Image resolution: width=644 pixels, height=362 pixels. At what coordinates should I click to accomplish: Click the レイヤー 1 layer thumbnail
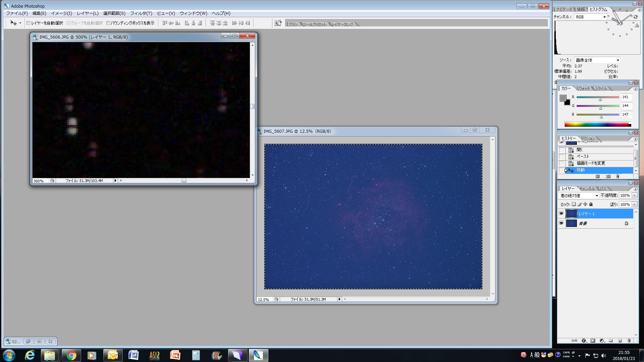coord(571,214)
